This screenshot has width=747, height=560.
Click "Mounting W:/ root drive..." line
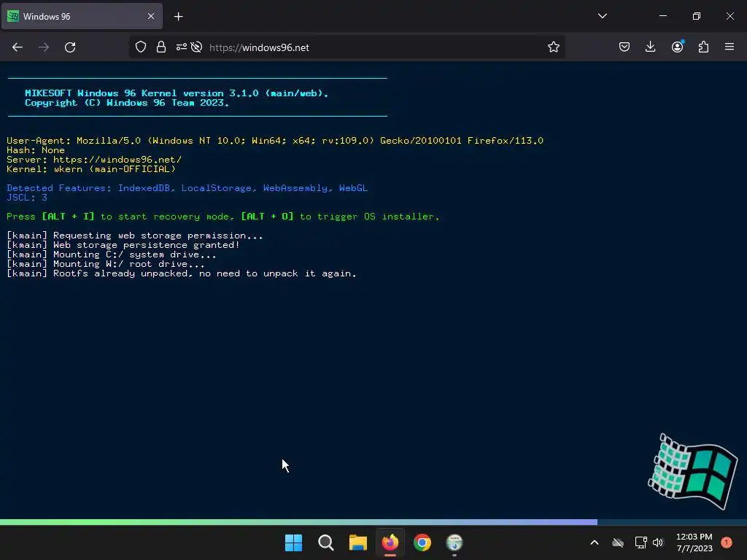pos(106,264)
